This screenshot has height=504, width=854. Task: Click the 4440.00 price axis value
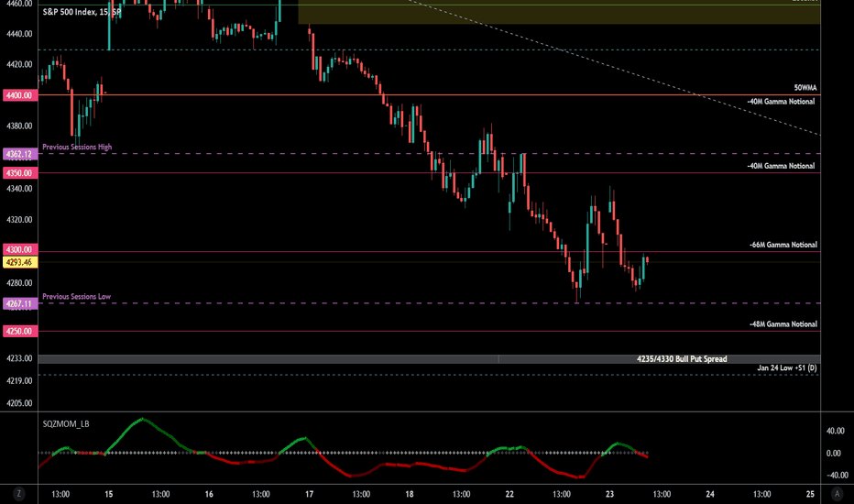19,34
